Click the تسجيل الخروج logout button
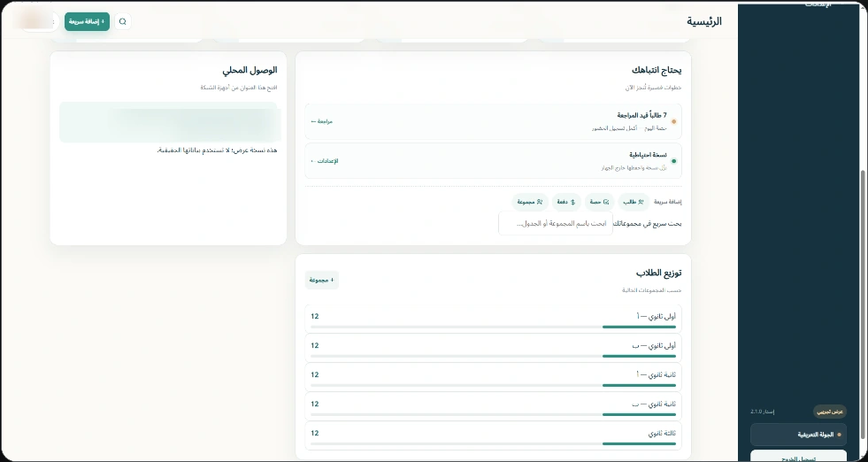This screenshot has width=868, height=462. pyautogui.click(x=798, y=456)
